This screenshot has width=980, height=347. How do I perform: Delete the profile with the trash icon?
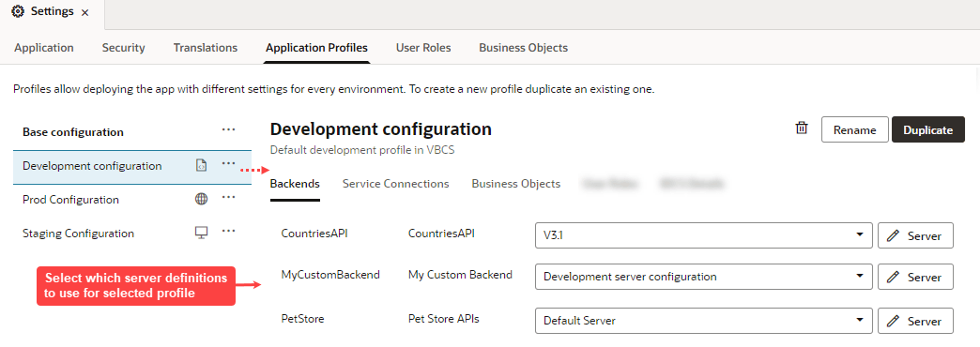pos(802,128)
